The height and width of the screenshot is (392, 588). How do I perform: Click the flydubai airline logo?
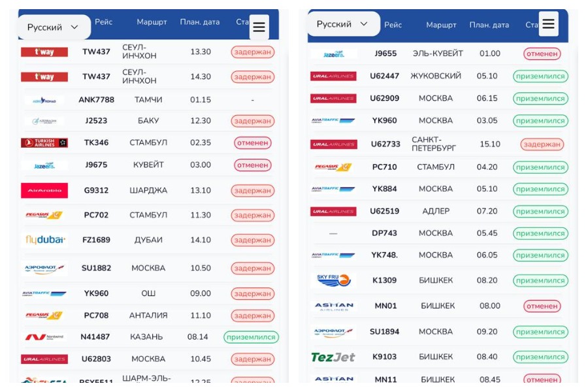(x=44, y=240)
